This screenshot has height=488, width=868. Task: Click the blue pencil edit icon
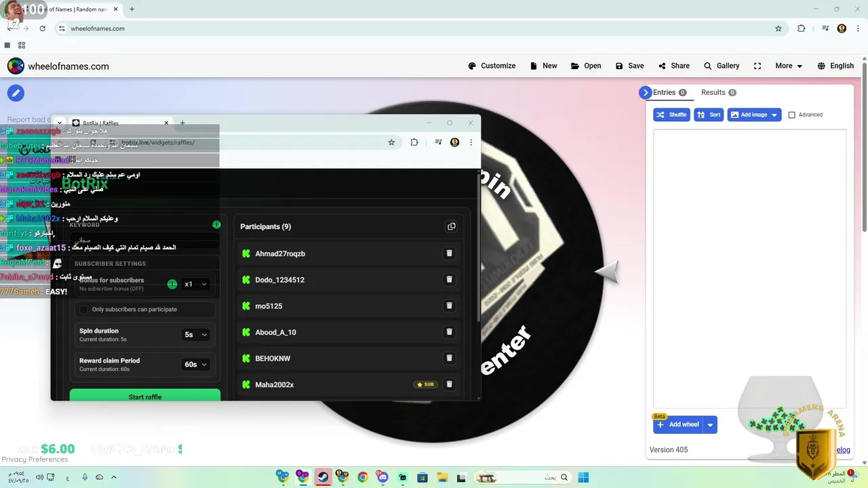(16, 94)
